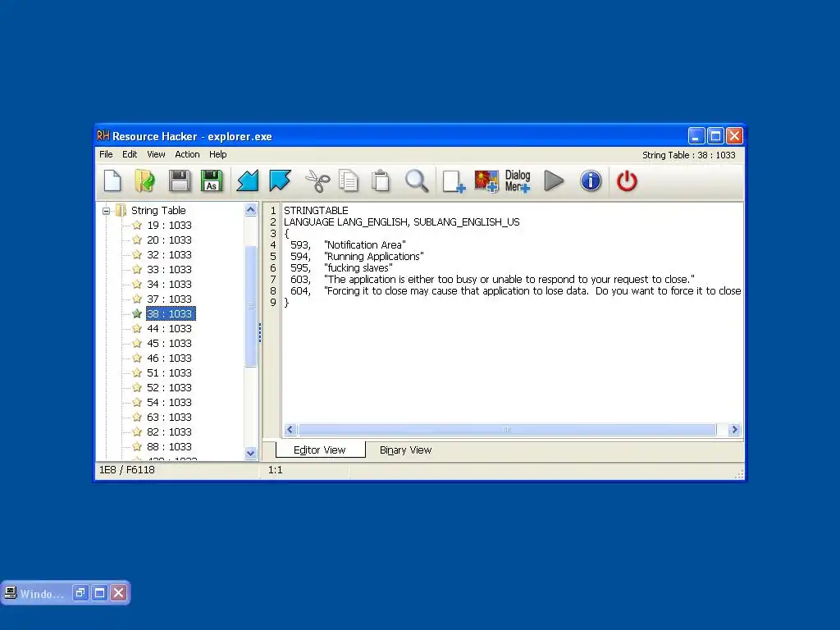The width and height of the screenshot is (840, 630).
Task: Select resource 38 : 1033
Action: (x=171, y=313)
